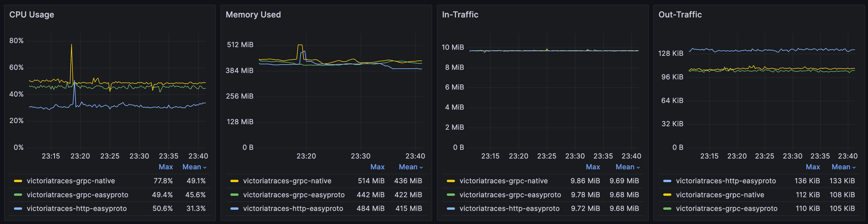Click green grpc-easyproto swatch in In-Traffic legend
Image resolution: width=868 pixels, height=224 pixels.
[451, 195]
